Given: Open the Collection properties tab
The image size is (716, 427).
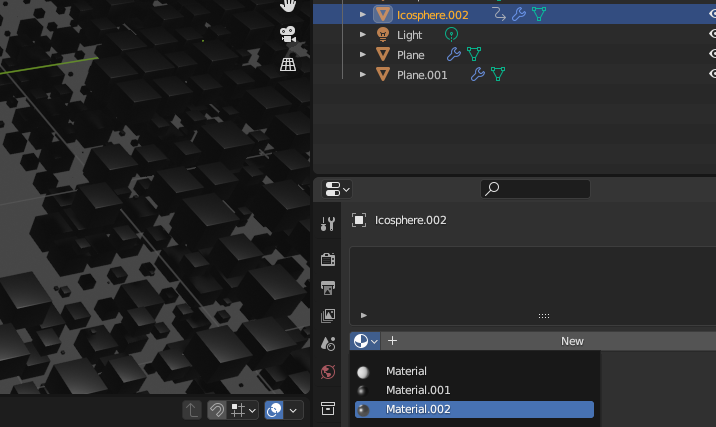Looking at the screenshot, I should coord(328,408).
